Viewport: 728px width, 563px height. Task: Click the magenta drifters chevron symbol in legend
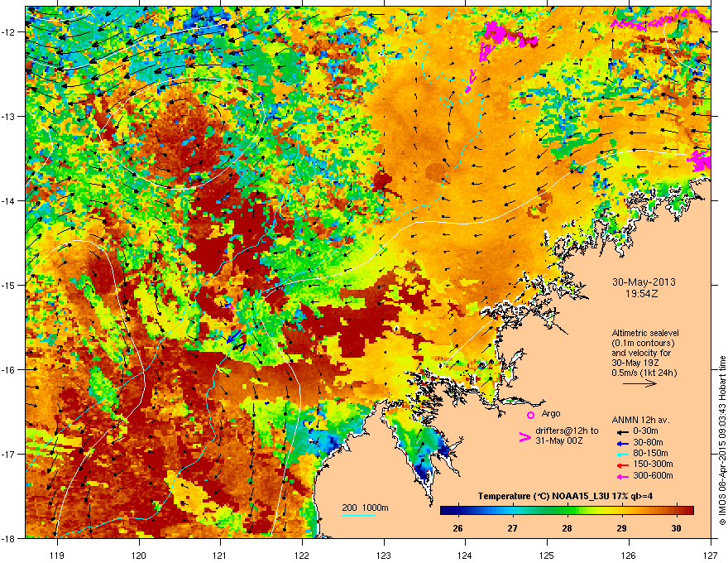pos(524,437)
